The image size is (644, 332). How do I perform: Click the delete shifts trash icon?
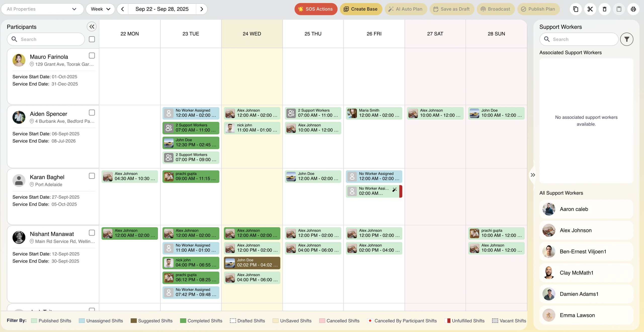pyautogui.click(x=605, y=9)
